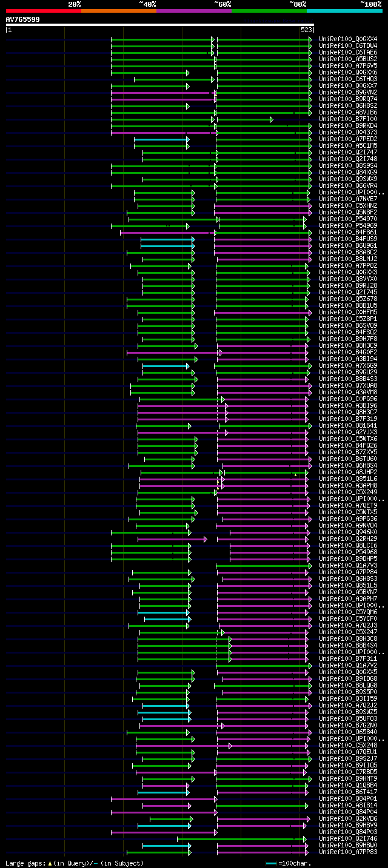Screen dimensions: 388x868
Task: Click UniRef100_C6THQ3 label
Action: click(348, 79)
